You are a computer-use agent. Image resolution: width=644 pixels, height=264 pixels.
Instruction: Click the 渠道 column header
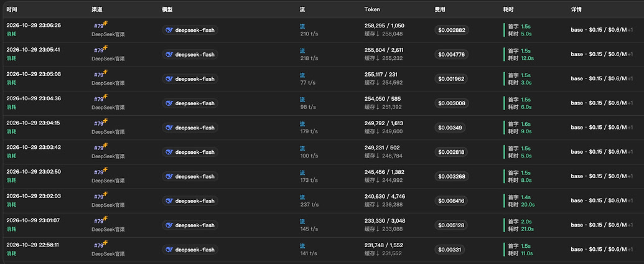click(97, 9)
